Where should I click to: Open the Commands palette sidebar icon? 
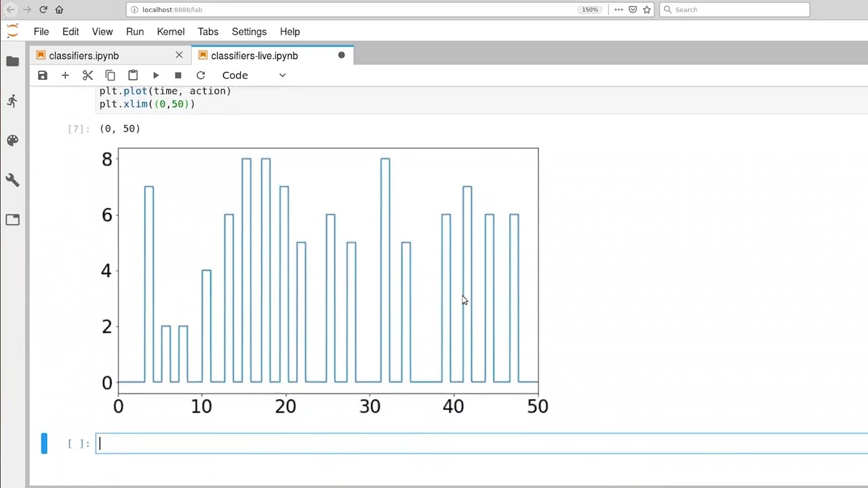click(12, 140)
